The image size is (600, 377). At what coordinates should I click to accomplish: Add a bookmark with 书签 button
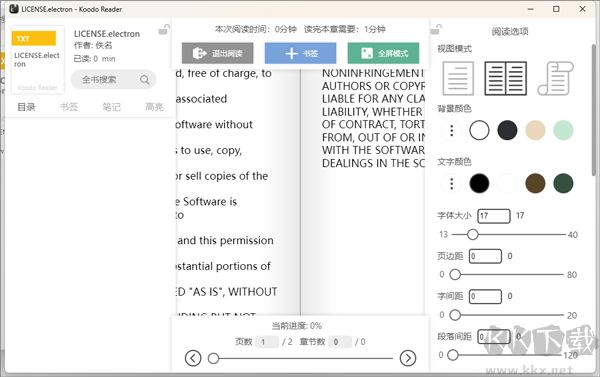[300, 53]
